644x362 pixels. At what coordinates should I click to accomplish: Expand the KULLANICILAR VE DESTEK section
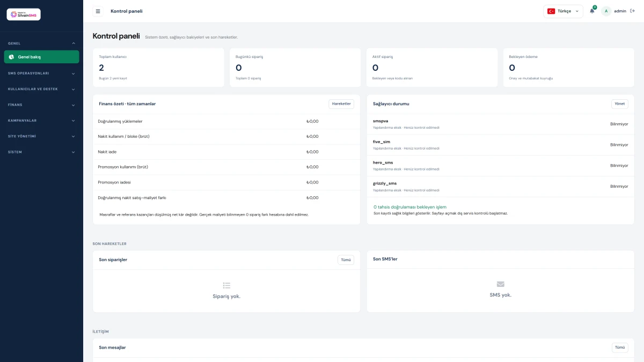[41, 89]
